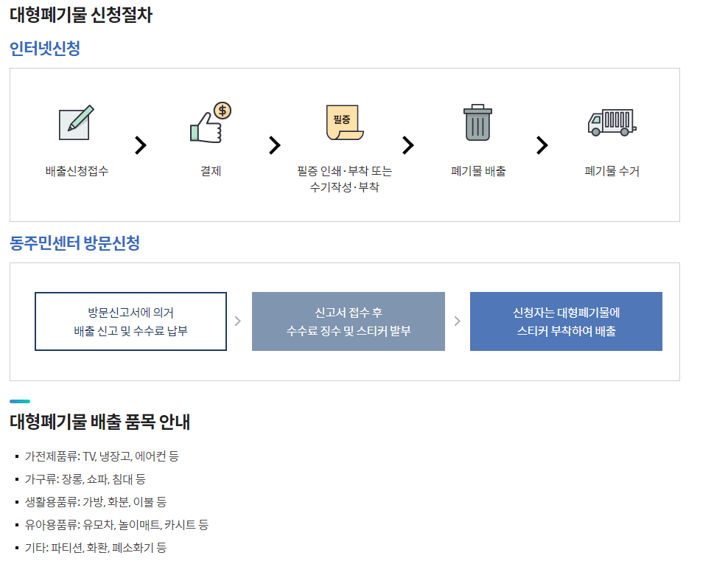The image size is (728, 564).
Task: Click the 가구류: 장롱, 쇼파, 침대 item
Action: (x=85, y=479)
